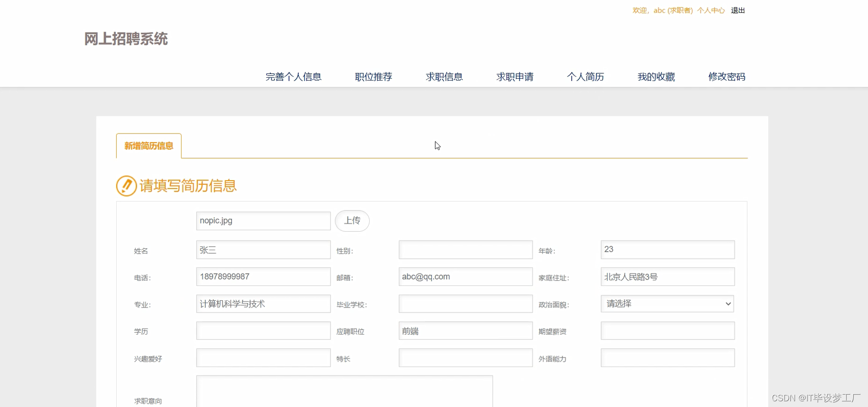This screenshot has width=868, height=407.
Task: Click the 欢迎，abc (求职者) greeting text
Action: pos(663,10)
